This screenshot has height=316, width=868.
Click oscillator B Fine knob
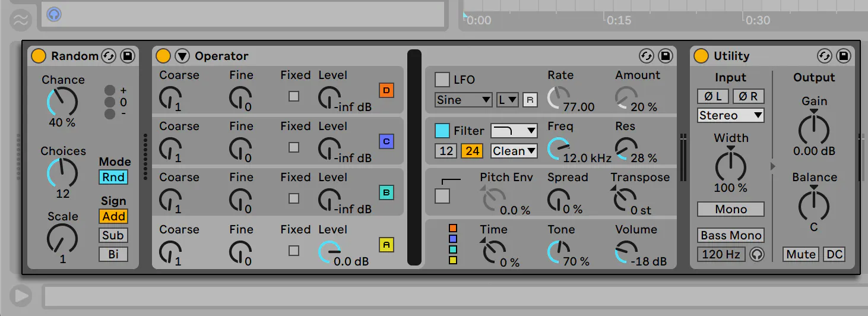[x=240, y=200]
